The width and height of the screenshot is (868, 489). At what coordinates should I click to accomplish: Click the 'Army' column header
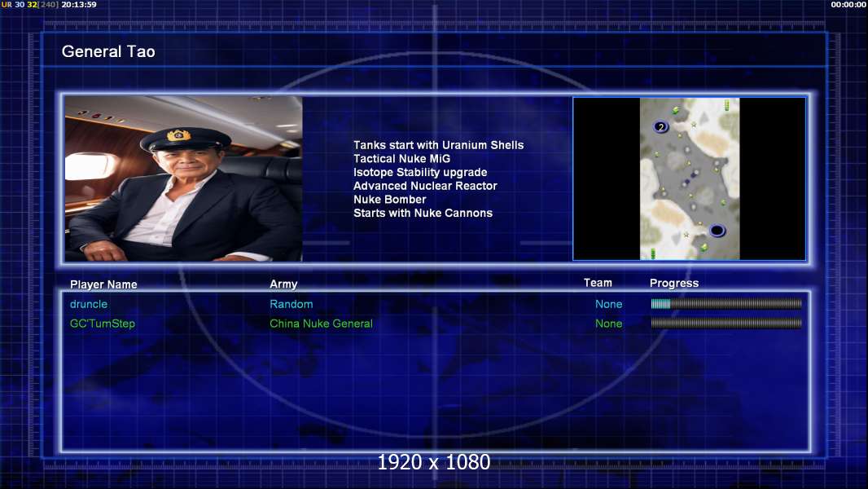coord(283,284)
